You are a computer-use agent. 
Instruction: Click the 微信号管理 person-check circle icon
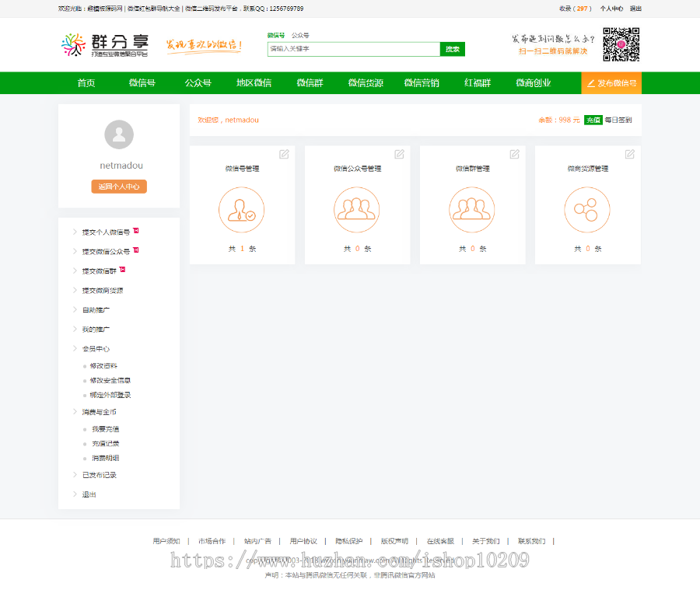pos(242,210)
